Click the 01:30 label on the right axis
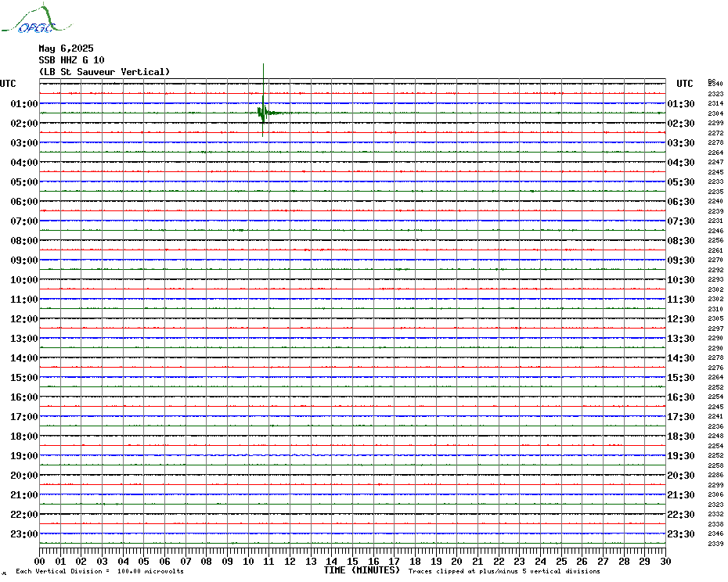Image resolution: width=728 pixels, height=582 pixels. click(x=681, y=104)
